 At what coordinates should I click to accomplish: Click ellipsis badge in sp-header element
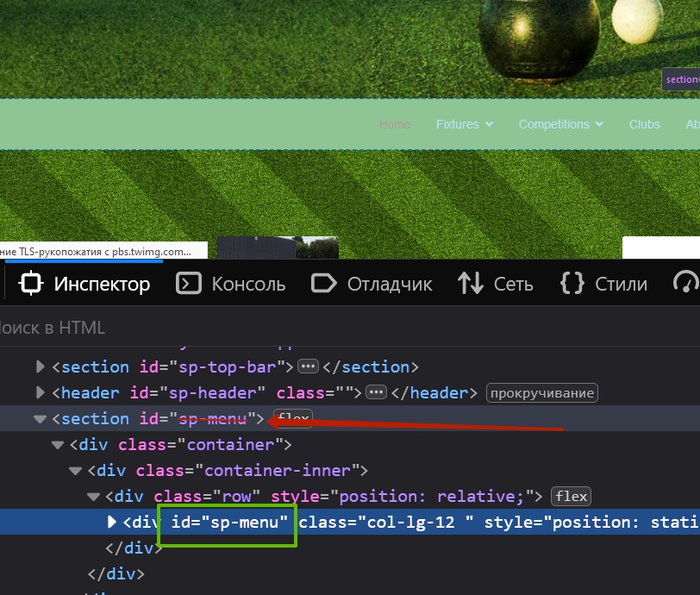pos(376,393)
